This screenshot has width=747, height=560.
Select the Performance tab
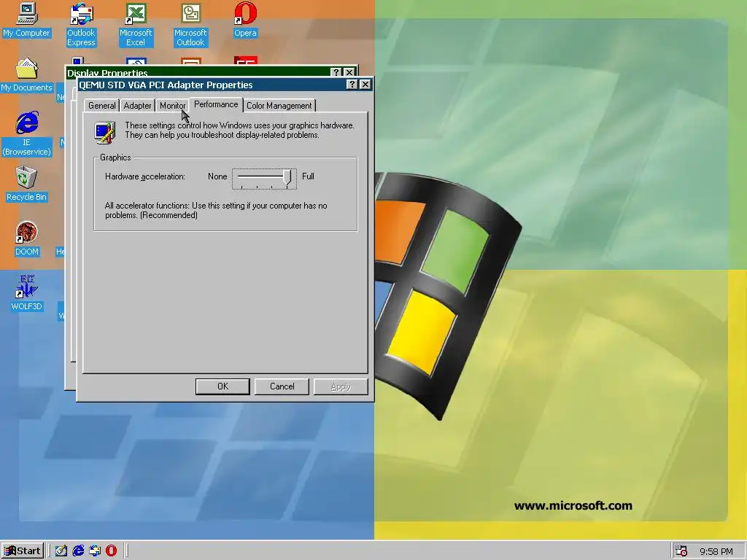click(x=216, y=105)
